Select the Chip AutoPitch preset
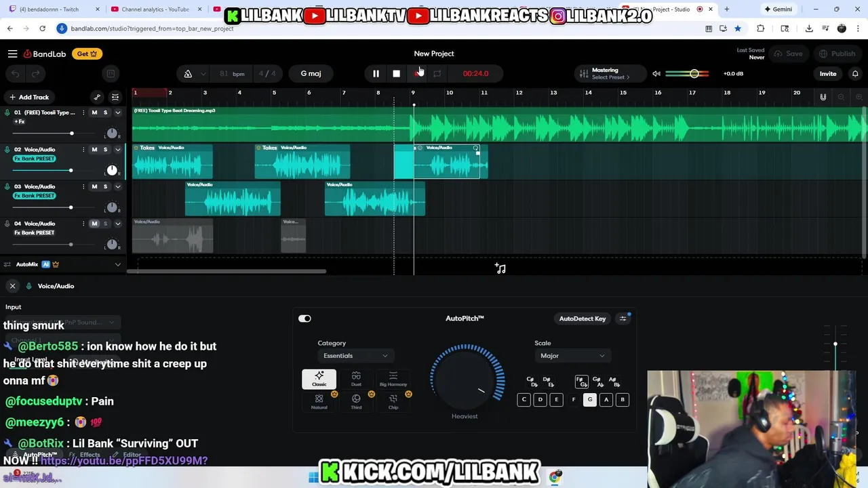This screenshot has height=488, width=868. [x=393, y=402]
